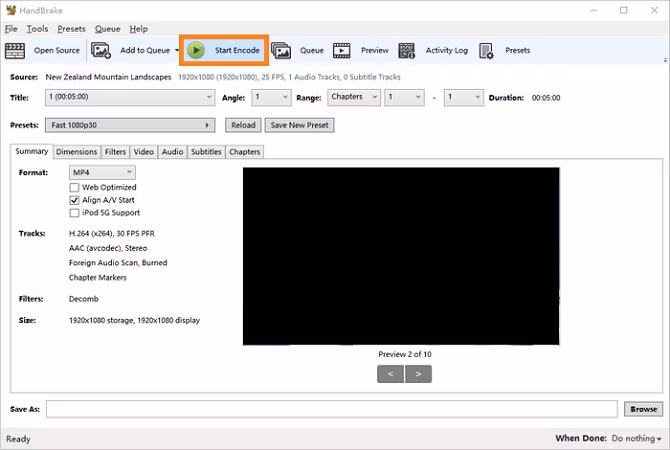Open the Add to Queue dropdown arrow
Viewport: 670px width, 450px height.
[x=176, y=50]
